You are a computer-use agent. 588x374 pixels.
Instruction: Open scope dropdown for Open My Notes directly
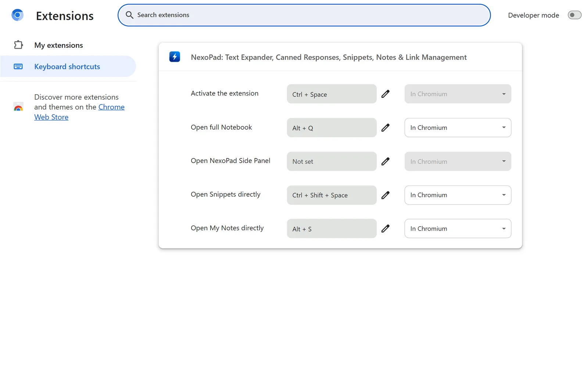[x=458, y=229]
